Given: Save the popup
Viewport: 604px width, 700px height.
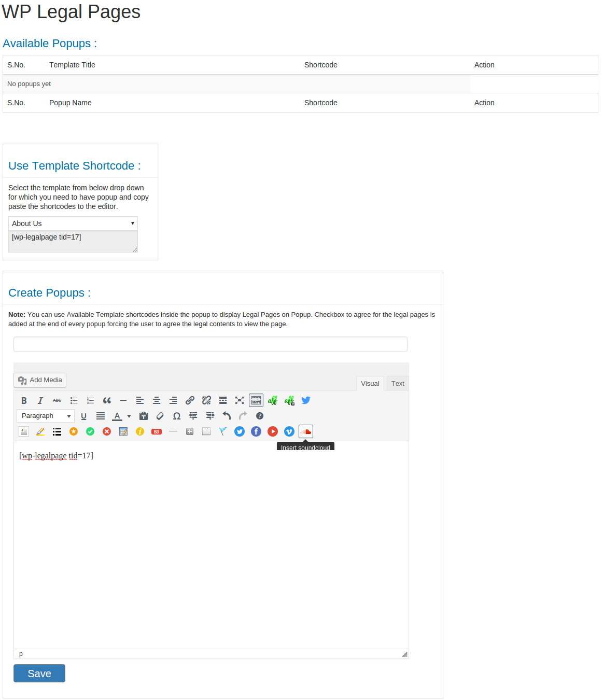Looking at the screenshot, I should [x=39, y=674].
